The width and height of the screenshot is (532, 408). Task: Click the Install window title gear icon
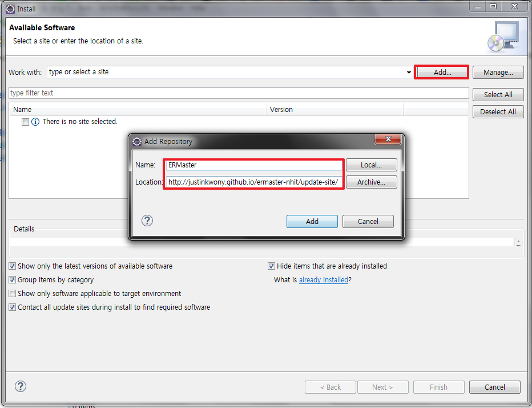click(x=10, y=9)
